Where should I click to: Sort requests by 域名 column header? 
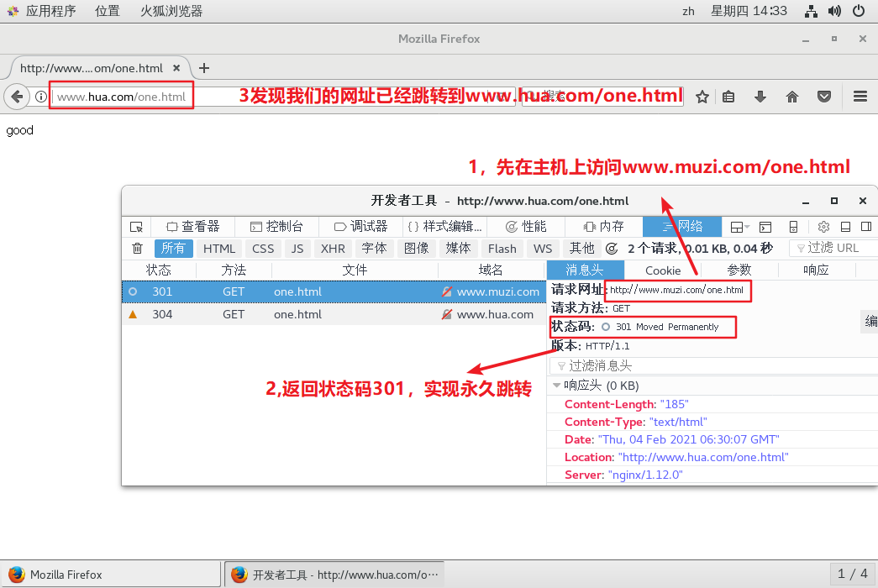[x=491, y=270]
